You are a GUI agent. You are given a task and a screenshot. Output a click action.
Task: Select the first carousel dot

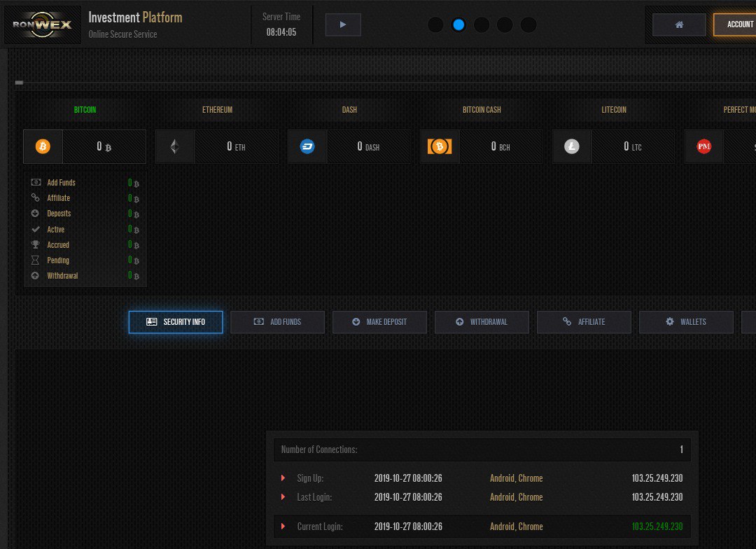pos(435,25)
